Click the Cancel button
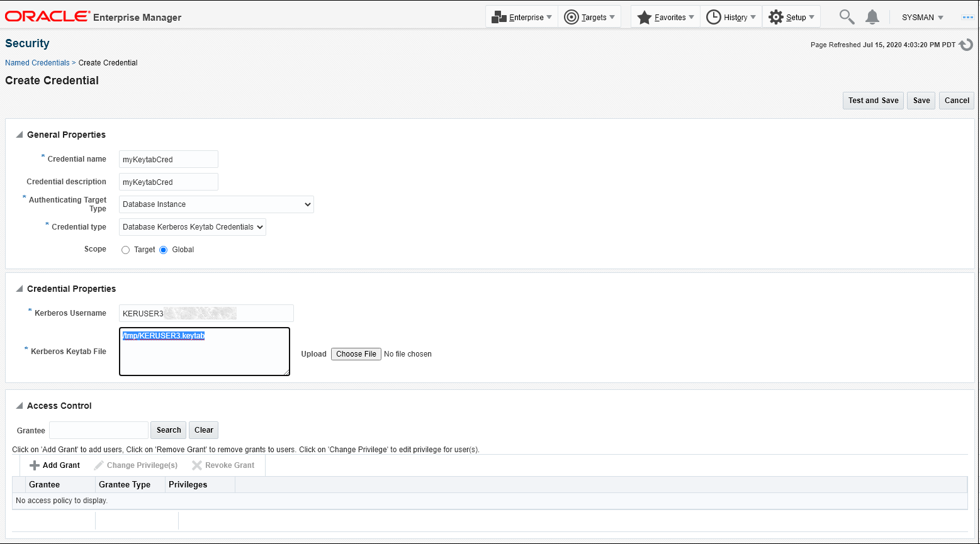 click(x=957, y=101)
